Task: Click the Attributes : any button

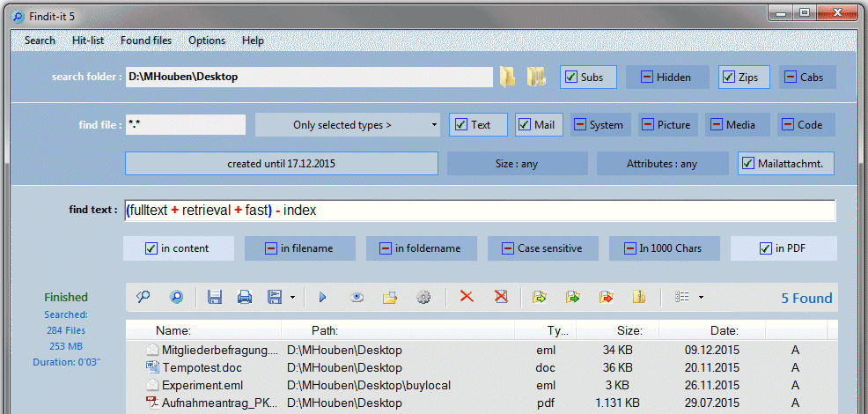Action: point(662,164)
